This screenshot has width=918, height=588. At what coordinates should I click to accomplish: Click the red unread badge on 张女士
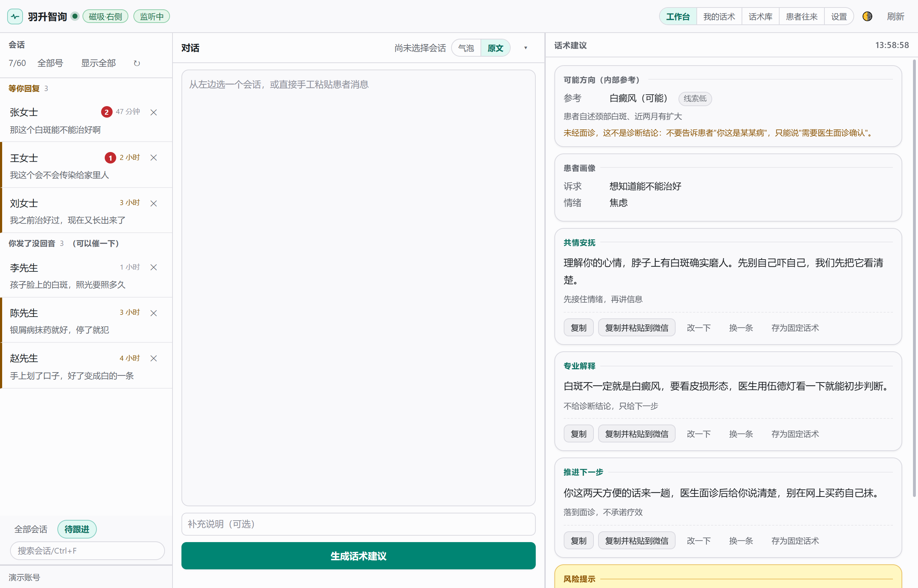tap(107, 112)
